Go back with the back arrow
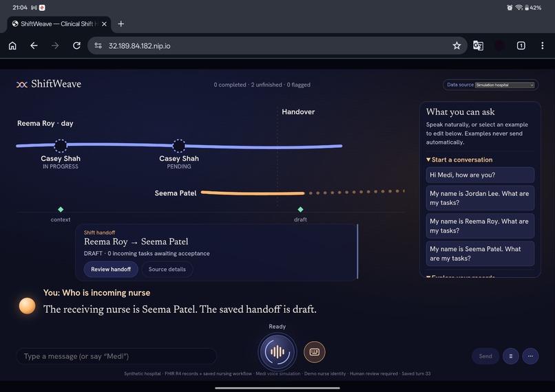 pos(34,45)
